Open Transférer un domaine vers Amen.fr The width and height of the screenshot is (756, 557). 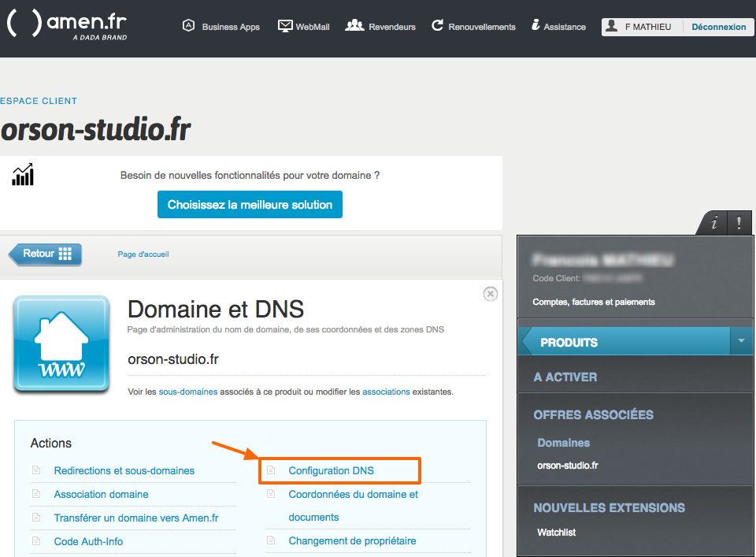point(136,518)
